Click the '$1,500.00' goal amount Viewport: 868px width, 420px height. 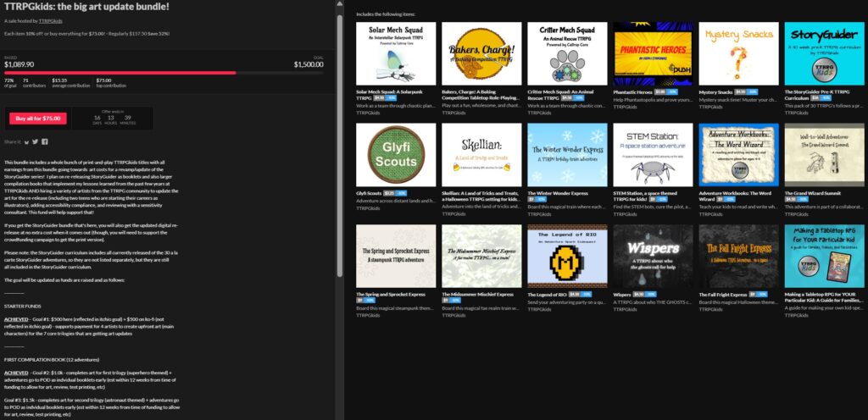tap(309, 64)
